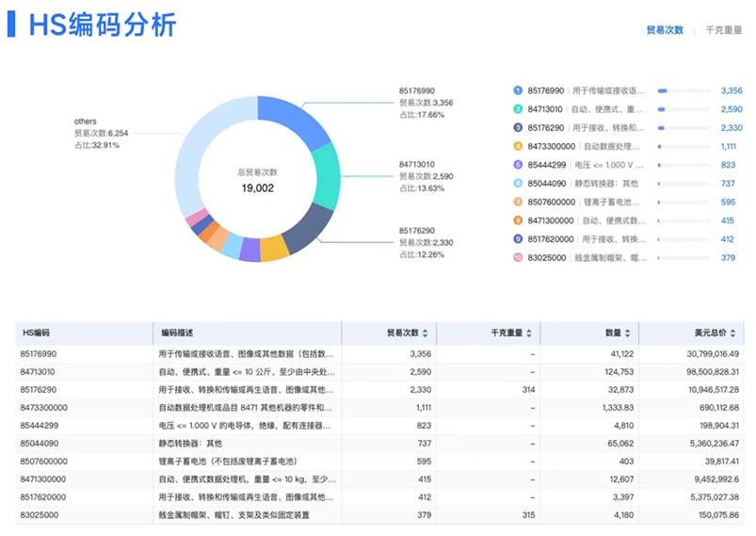Click rank 1 badge for 85176990
Viewport: 756px width, 536px height.
coord(518,90)
